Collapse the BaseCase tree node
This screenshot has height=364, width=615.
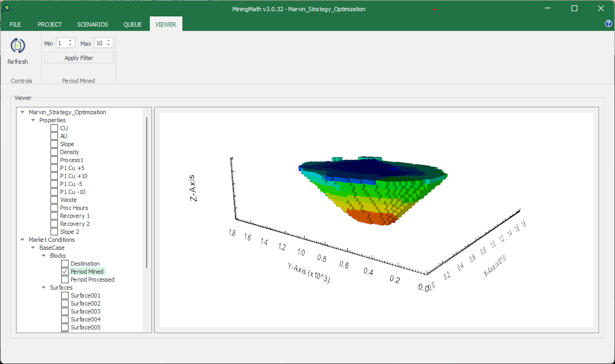point(33,248)
